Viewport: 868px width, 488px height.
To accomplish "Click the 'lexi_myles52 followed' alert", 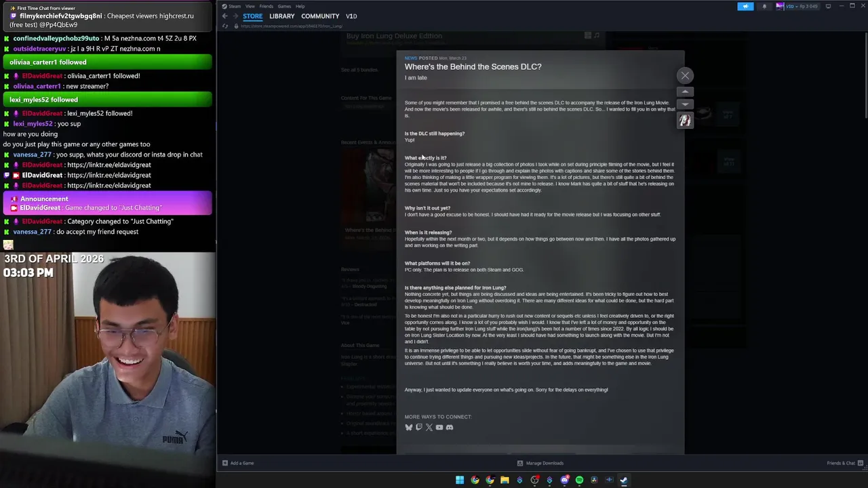I will (x=108, y=100).
